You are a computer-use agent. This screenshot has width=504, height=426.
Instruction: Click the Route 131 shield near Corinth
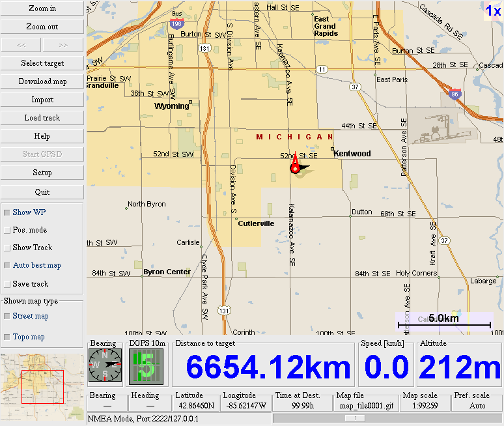click(x=224, y=311)
